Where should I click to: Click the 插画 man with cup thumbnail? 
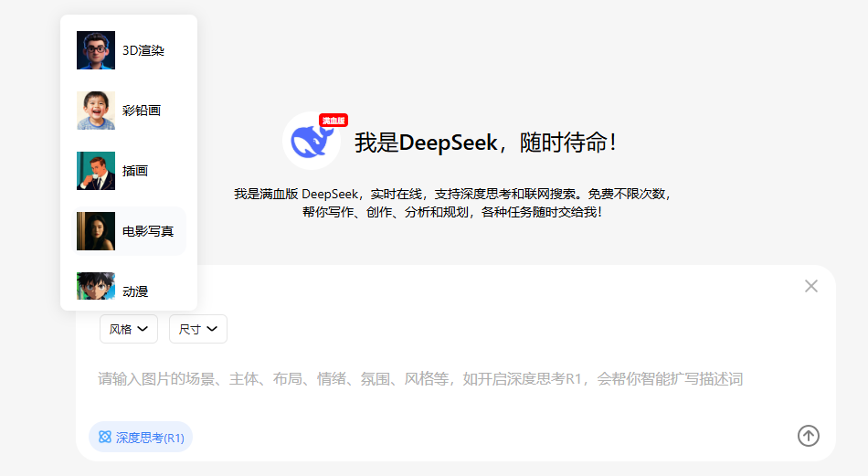point(96,171)
